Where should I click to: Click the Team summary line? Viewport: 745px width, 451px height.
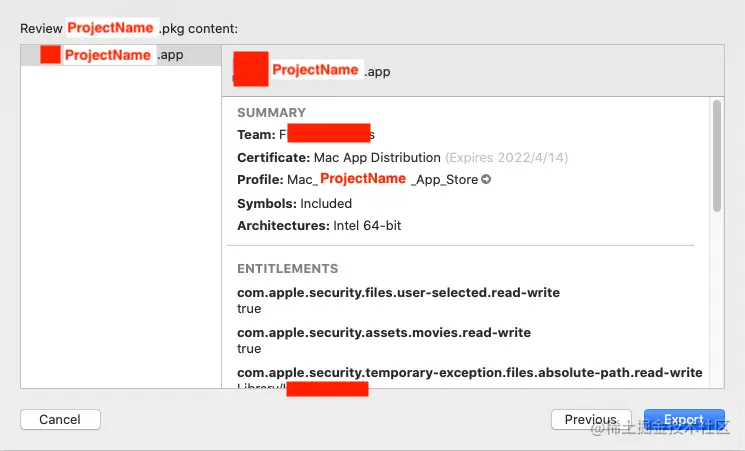(x=306, y=134)
